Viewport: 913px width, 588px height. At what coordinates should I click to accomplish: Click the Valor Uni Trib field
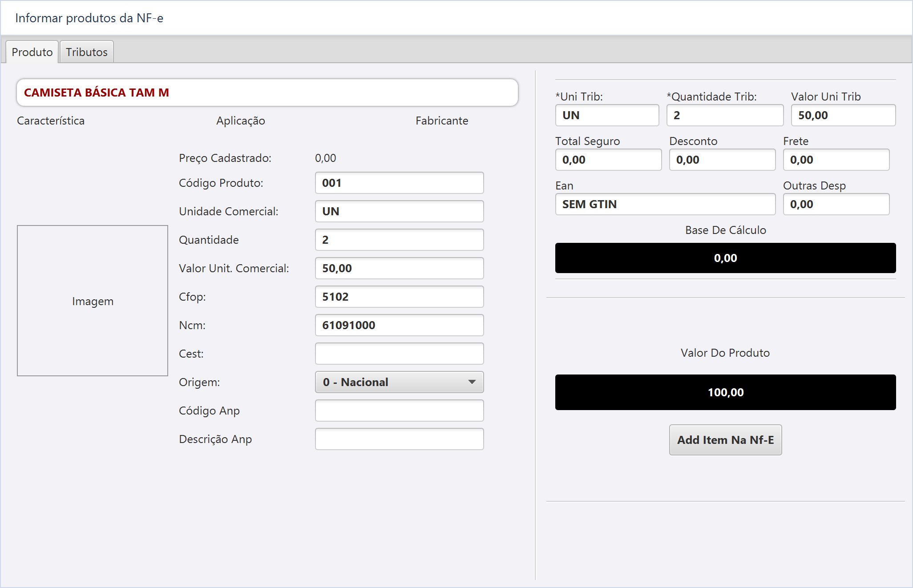tap(843, 115)
